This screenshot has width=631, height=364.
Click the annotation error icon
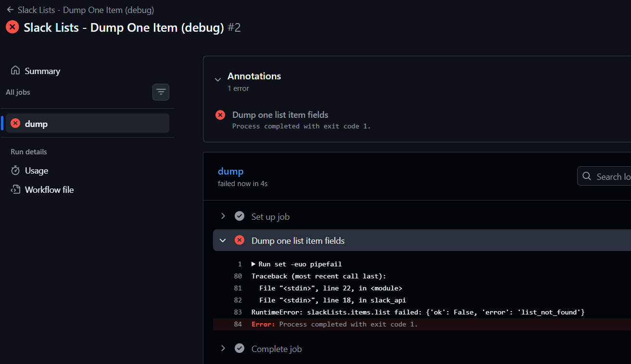coord(220,115)
